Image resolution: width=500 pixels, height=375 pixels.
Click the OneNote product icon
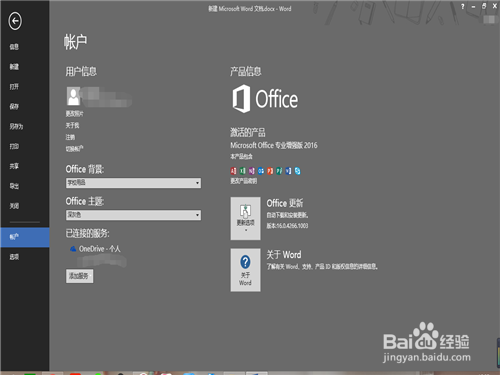pos(252,171)
